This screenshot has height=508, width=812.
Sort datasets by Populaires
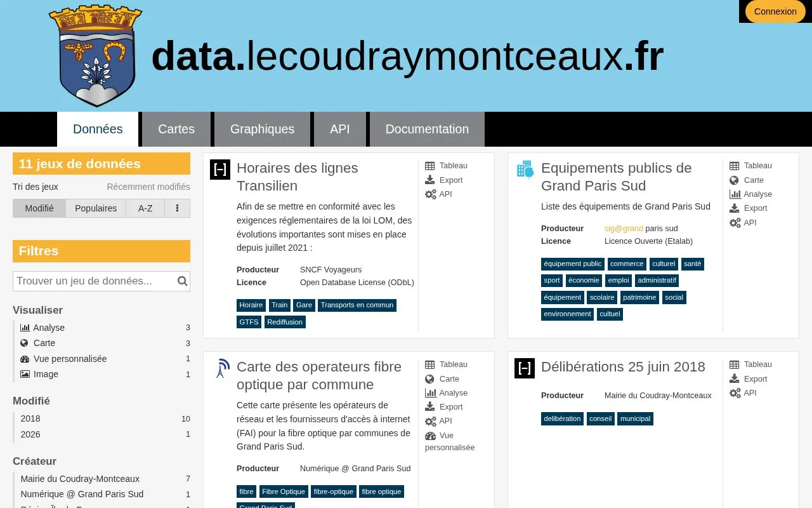(96, 208)
